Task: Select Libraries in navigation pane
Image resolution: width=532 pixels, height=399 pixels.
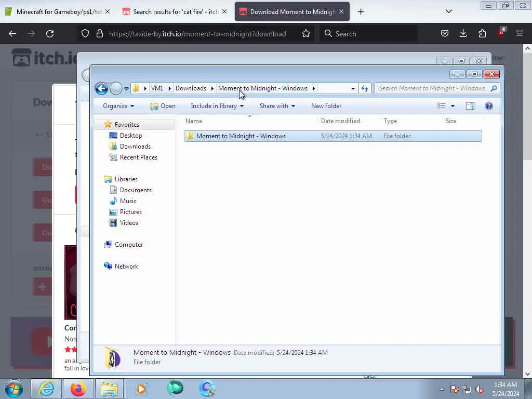Action: pyautogui.click(x=126, y=179)
